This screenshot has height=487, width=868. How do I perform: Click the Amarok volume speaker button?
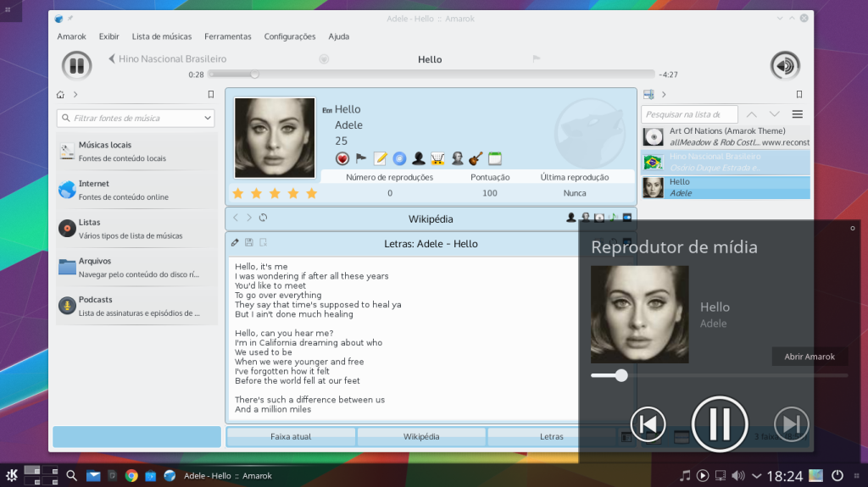pyautogui.click(x=784, y=65)
